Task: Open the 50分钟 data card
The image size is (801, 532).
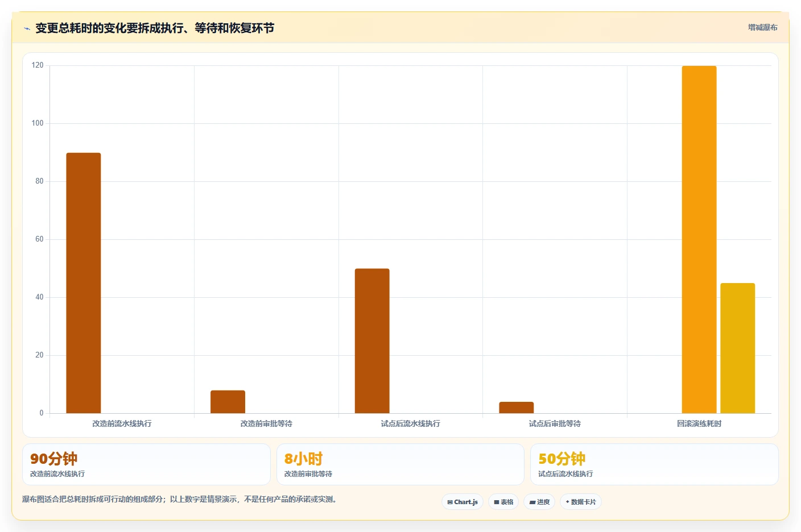Action: 654,464
